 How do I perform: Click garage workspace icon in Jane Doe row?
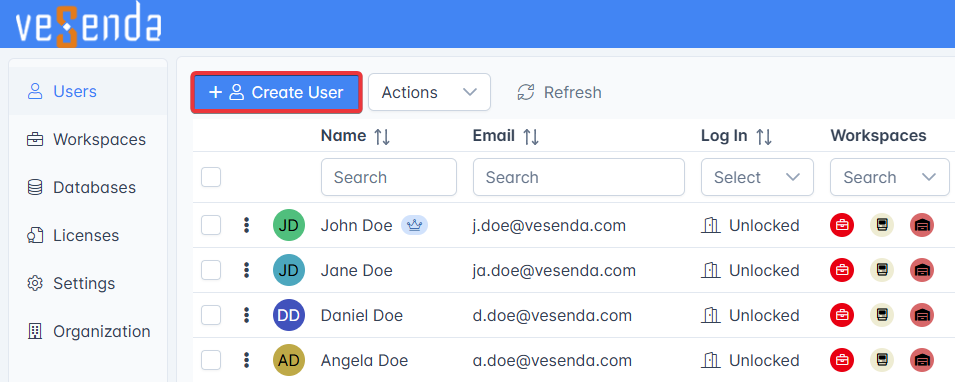[922, 270]
